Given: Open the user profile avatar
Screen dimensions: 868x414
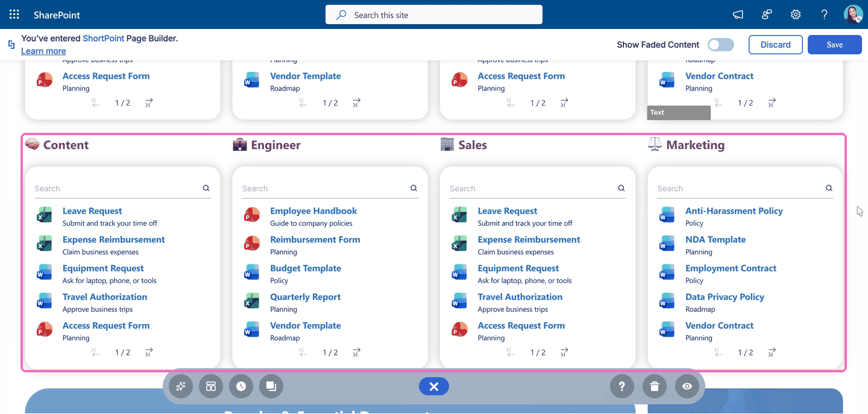Looking at the screenshot, I should [x=854, y=14].
